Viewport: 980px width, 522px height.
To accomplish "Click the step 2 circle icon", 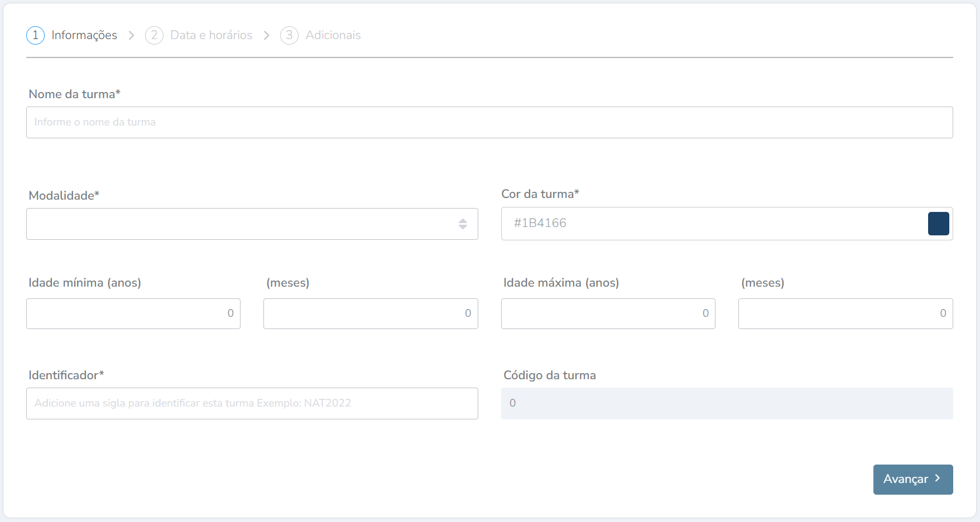I will tap(154, 35).
